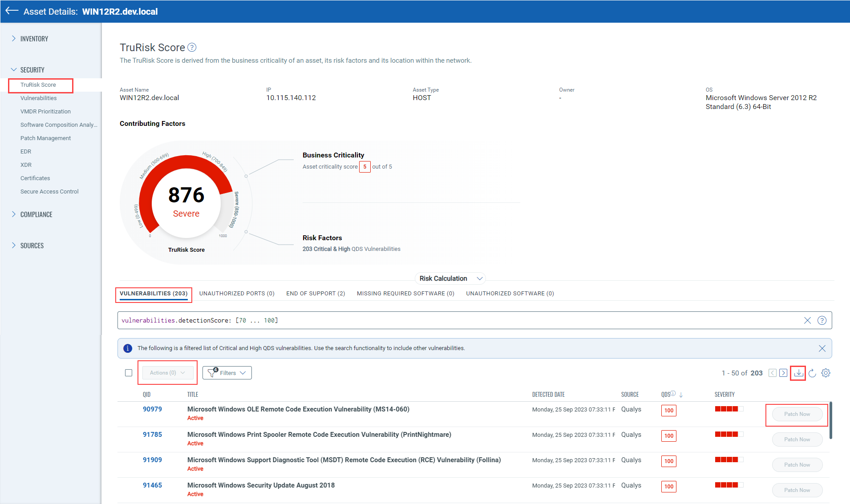Click the Detected Date column header
The image size is (850, 504).
[x=548, y=395]
